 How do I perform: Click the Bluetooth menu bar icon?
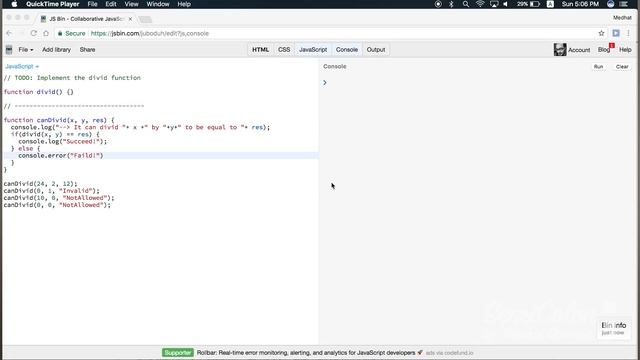(x=451, y=4)
